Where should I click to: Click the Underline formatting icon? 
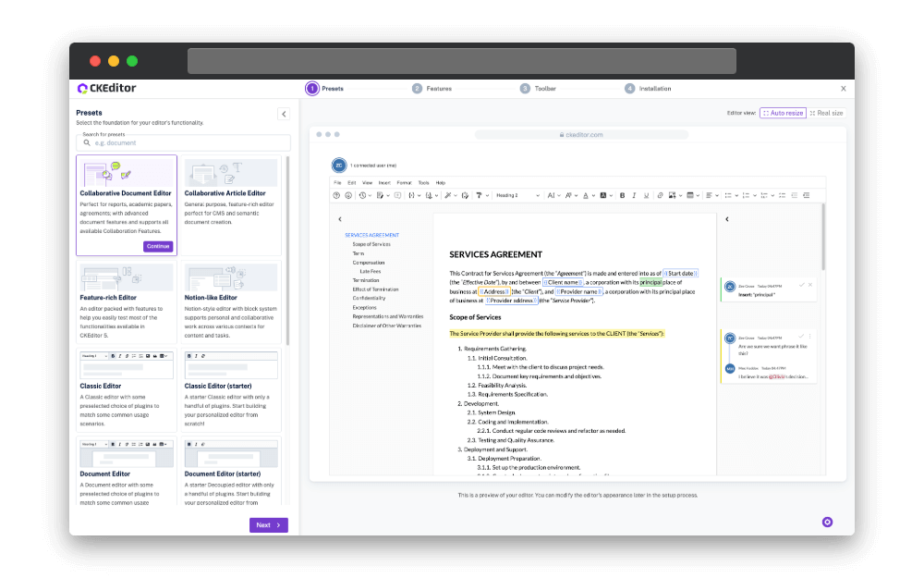point(646,195)
